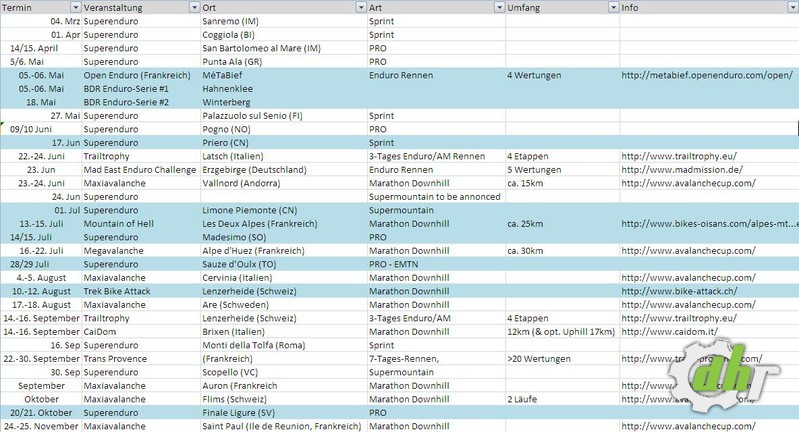The height and width of the screenshot is (432, 799).
Task: Select the cell 'Sanremo (IM)'
Action: point(284,21)
